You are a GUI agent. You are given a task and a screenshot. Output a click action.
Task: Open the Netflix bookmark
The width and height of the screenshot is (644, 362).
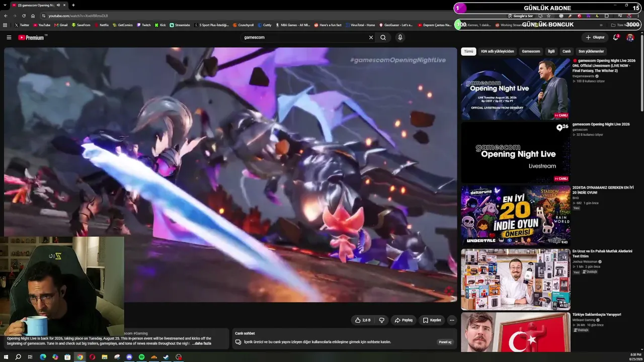coord(101,25)
